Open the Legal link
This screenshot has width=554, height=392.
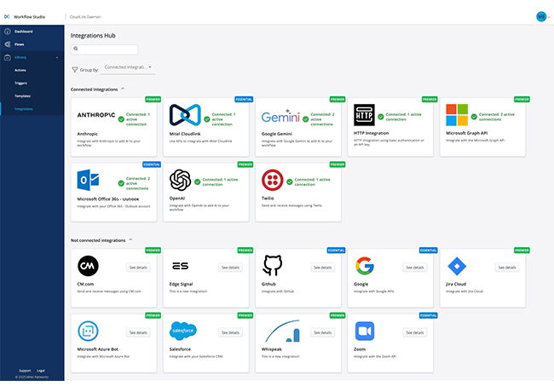click(x=41, y=371)
